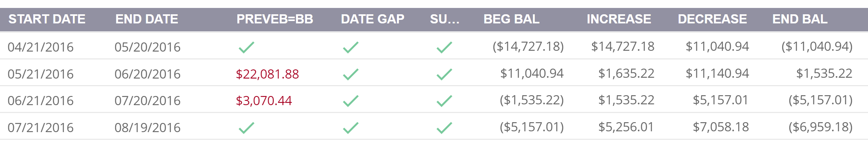Click SU... checkmark in 04/21/2016 row

(x=444, y=47)
